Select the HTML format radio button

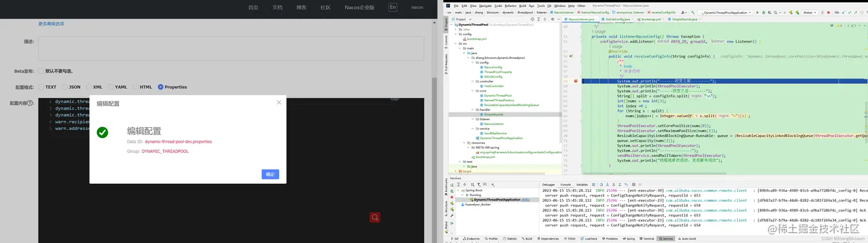tap(135, 87)
